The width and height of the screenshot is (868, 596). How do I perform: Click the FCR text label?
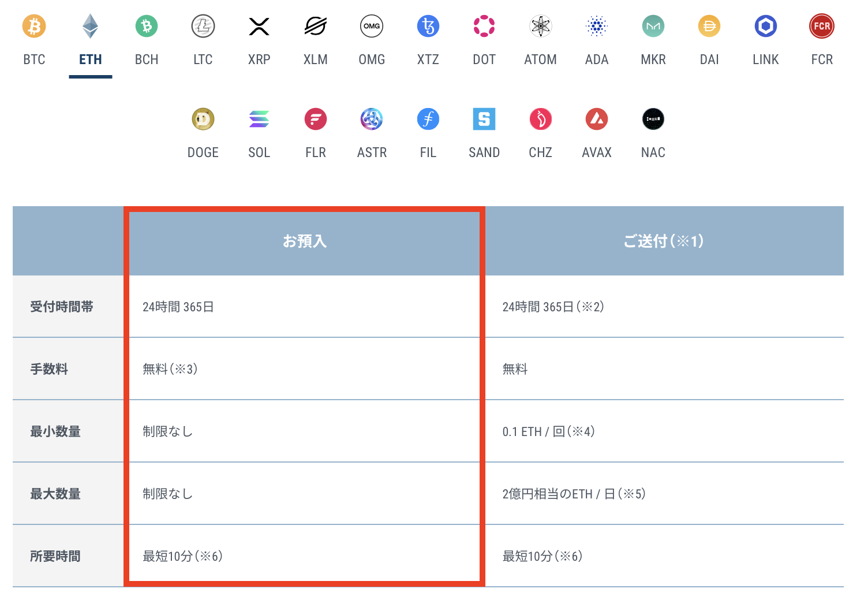coord(822,59)
